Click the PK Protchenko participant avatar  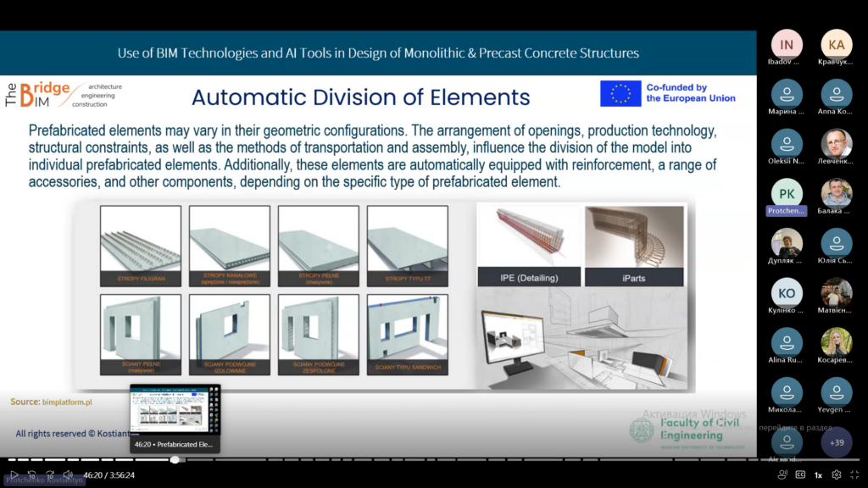click(x=787, y=193)
